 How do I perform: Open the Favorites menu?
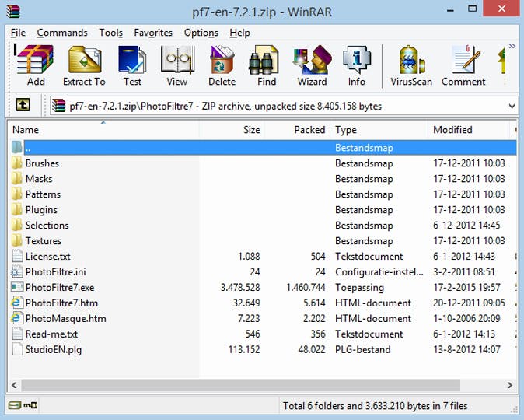pos(153,33)
